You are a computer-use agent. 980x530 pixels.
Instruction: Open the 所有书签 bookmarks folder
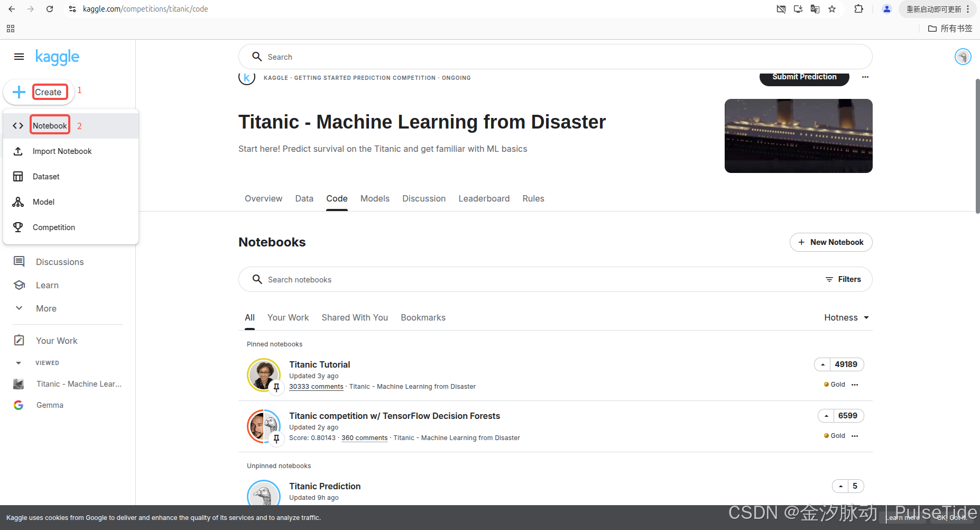coord(950,29)
